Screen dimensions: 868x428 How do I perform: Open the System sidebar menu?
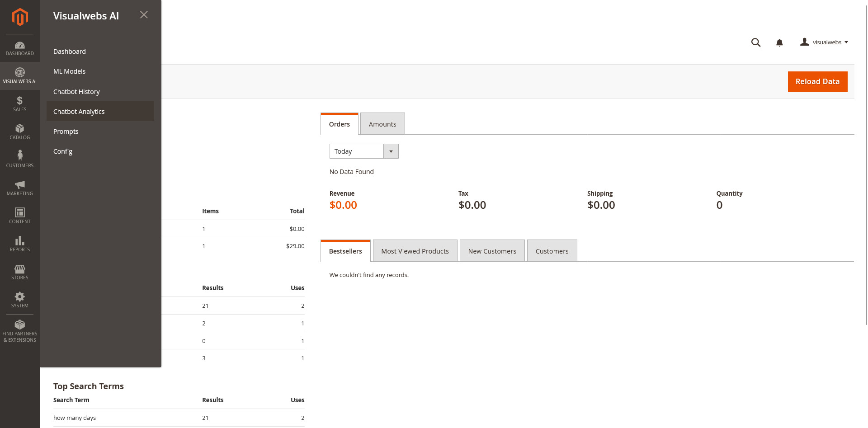click(20, 300)
